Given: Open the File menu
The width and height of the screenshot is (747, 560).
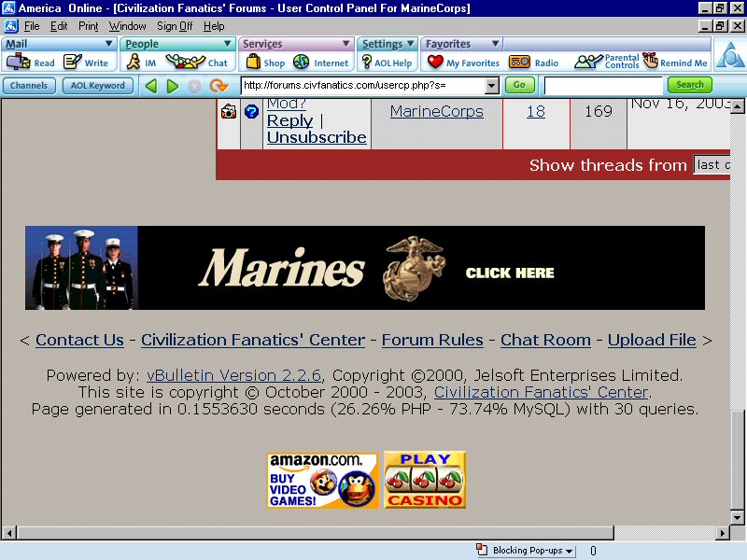Looking at the screenshot, I should (x=32, y=26).
